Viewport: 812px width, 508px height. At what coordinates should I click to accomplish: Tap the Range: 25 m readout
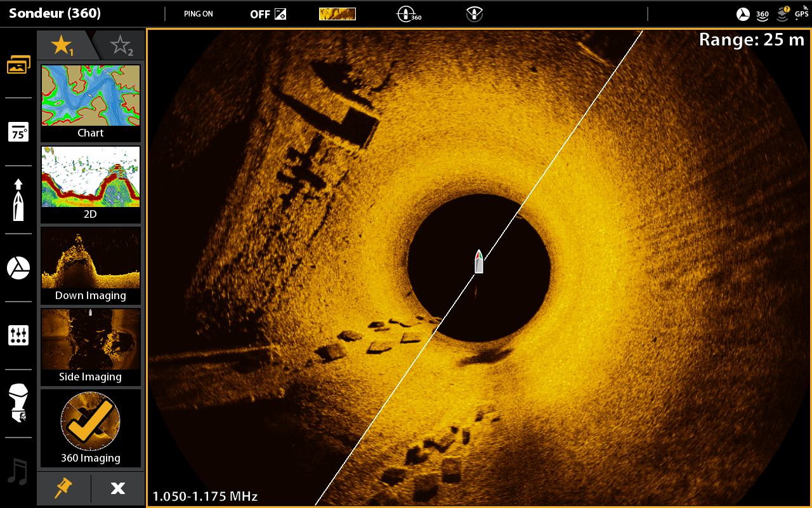pyautogui.click(x=752, y=40)
